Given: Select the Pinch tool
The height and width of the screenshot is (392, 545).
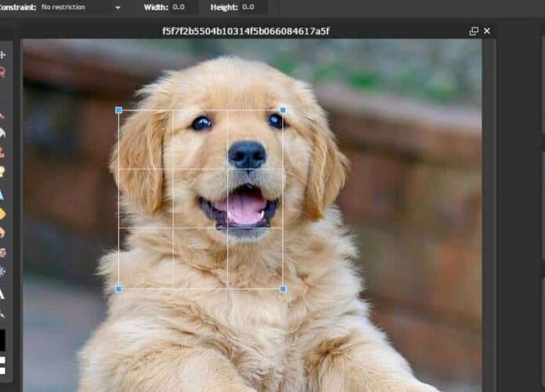Looking at the screenshot, I should tap(2, 271).
